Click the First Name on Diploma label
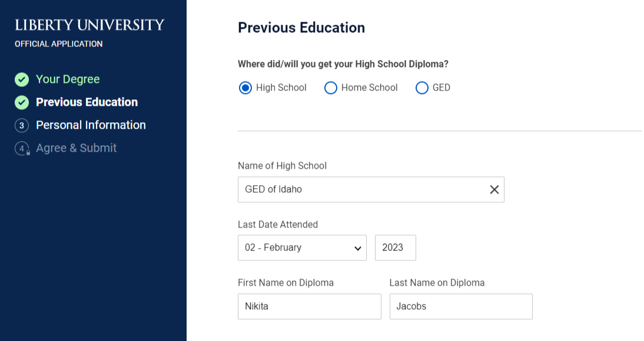 pyautogui.click(x=286, y=283)
